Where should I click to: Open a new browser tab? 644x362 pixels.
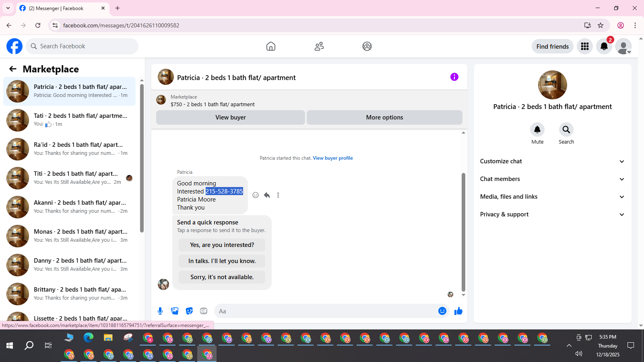point(118,8)
